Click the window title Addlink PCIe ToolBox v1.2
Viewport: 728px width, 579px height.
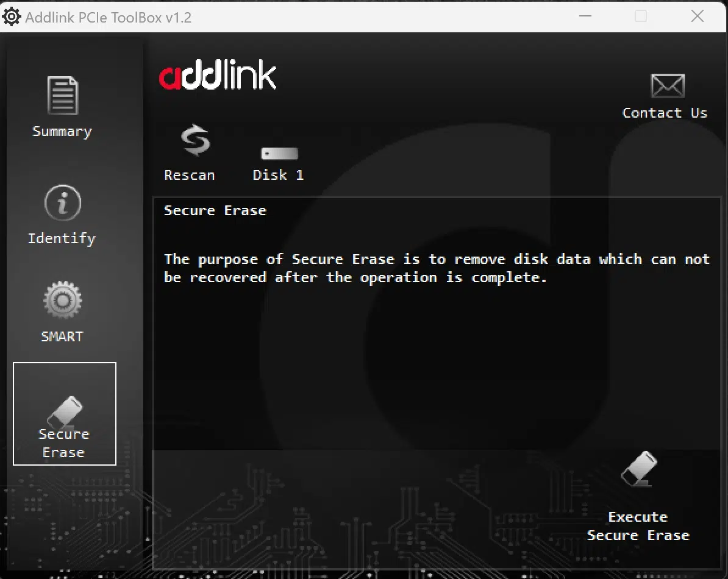(x=108, y=18)
